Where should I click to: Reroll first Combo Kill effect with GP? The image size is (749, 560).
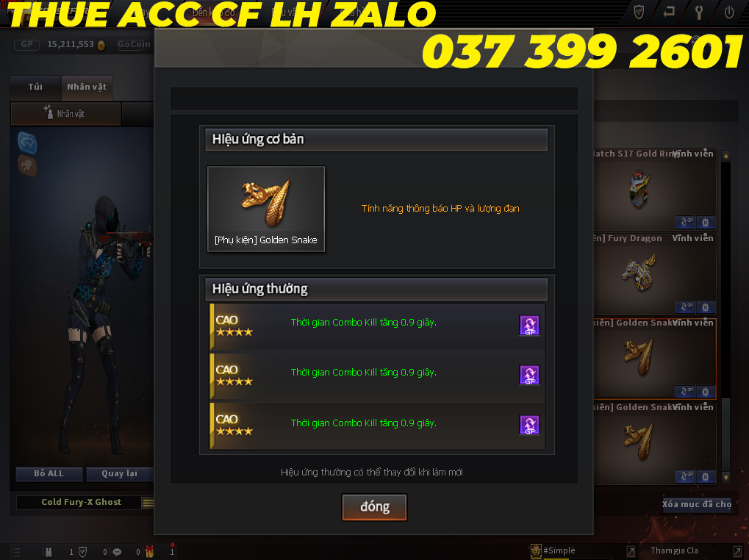(x=529, y=326)
